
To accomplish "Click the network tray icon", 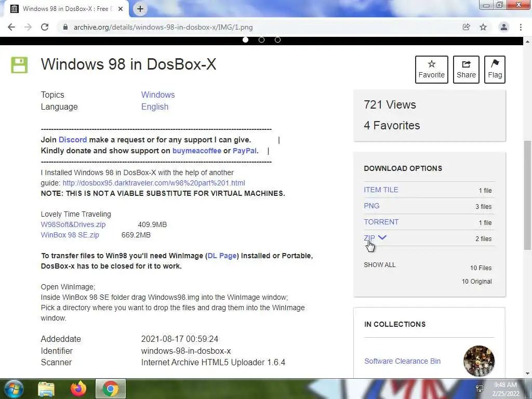I will coord(480,389).
